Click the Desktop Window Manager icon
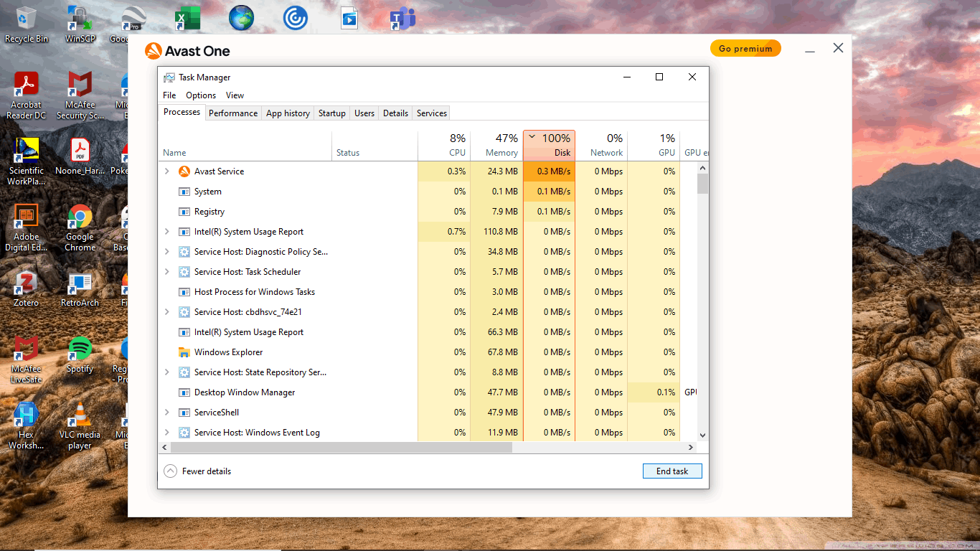The height and width of the screenshot is (551, 980). [x=184, y=392]
